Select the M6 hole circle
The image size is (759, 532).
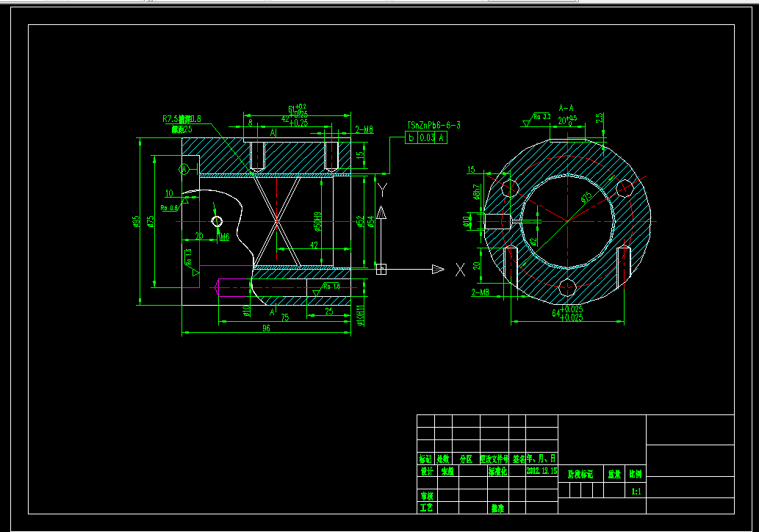tap(217, 222)
